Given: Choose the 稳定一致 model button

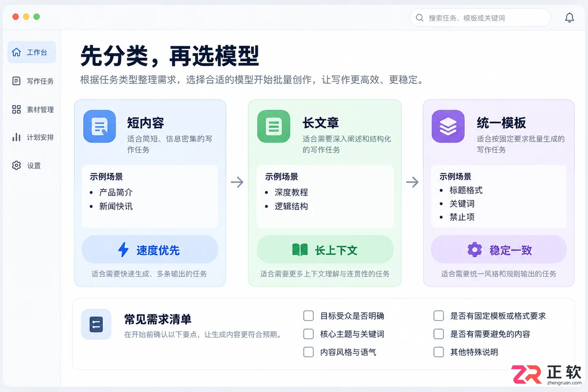Looking at the screenshot, I should click(499, 249).
